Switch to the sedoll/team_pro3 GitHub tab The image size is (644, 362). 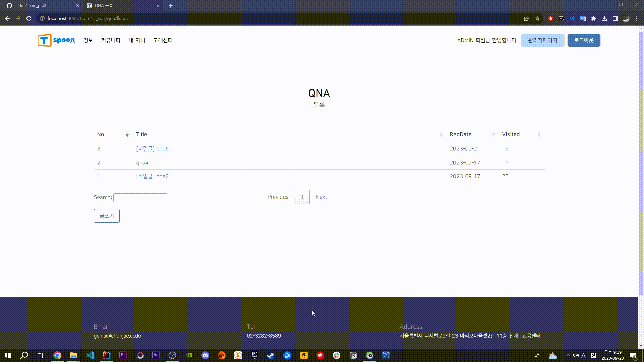click(40, 6)
